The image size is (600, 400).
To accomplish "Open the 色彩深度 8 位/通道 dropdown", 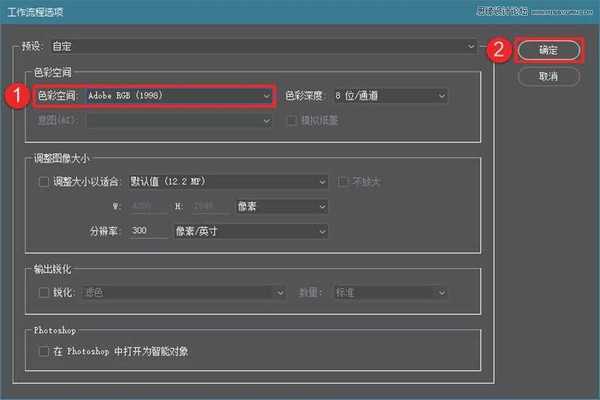I will coord(390,96).
